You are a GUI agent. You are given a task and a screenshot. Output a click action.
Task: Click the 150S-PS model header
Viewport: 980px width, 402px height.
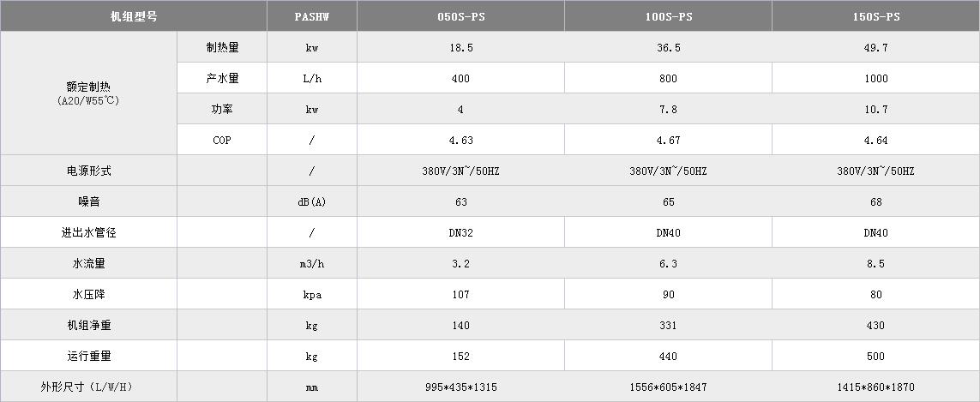click(x=875, y=16)
